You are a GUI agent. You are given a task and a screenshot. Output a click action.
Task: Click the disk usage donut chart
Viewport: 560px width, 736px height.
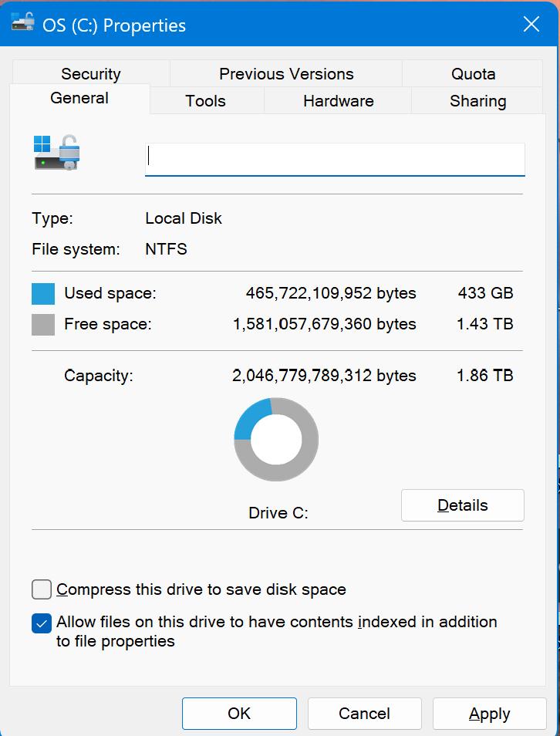[276, 440]
